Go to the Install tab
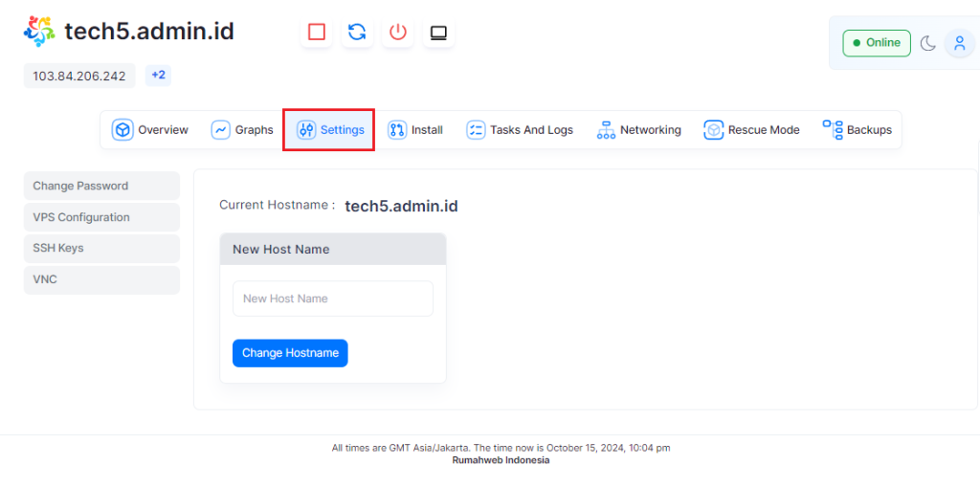This screenshot has width=980, height=487. coord(415,130)
